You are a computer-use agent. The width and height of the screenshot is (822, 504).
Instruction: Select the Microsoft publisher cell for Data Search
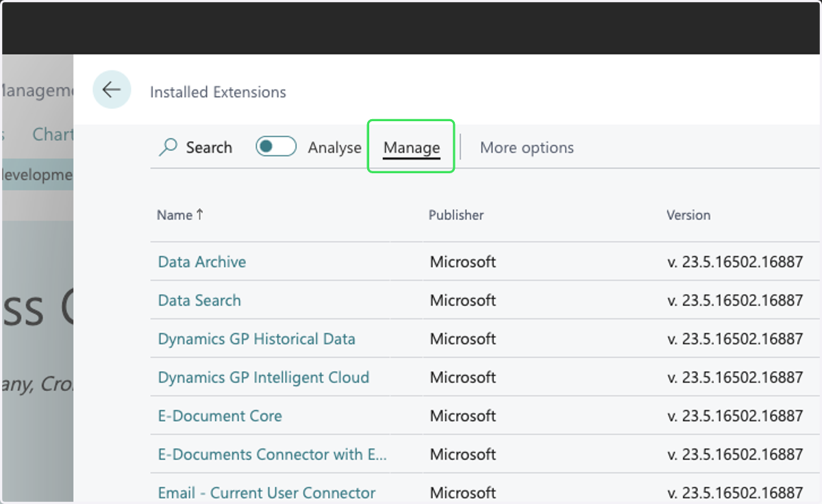point(463,300)
